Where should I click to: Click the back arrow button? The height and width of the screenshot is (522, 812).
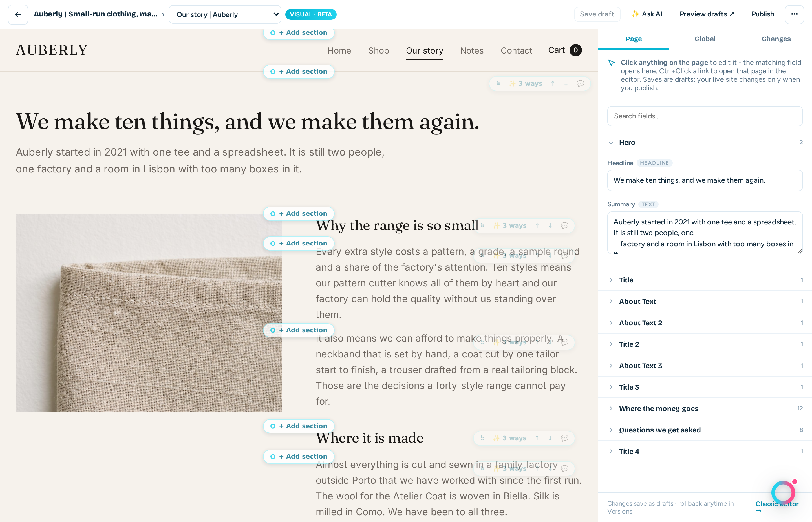tap(18, 14)
